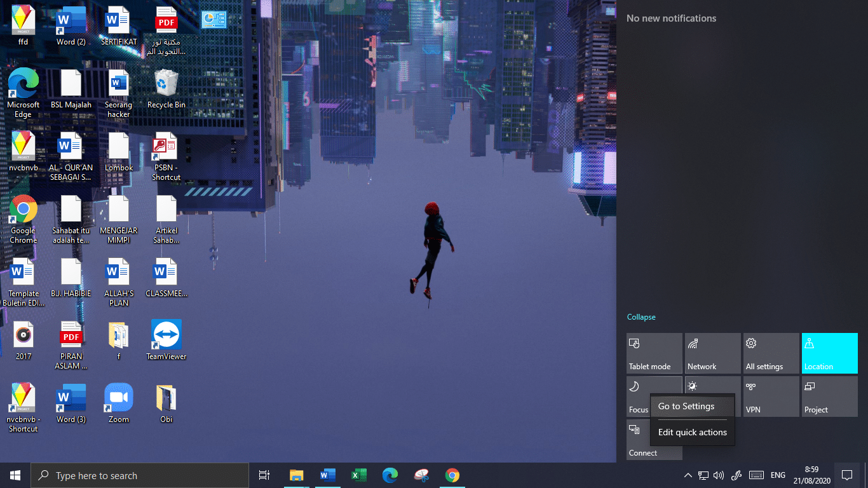The height and width of the screenshot is (488, 868).
Task: Select the PSBN - Shortcut desktop icon
Action: click(166, 156)
